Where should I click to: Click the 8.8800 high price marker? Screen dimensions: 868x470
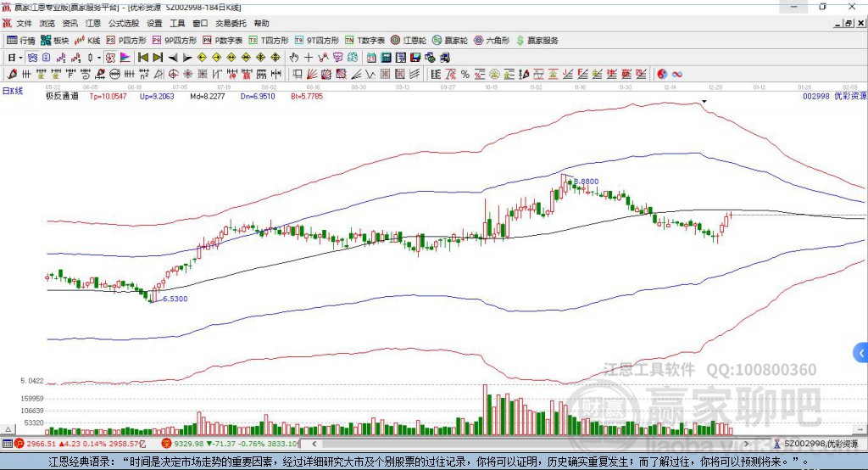[x=586, y=182]
